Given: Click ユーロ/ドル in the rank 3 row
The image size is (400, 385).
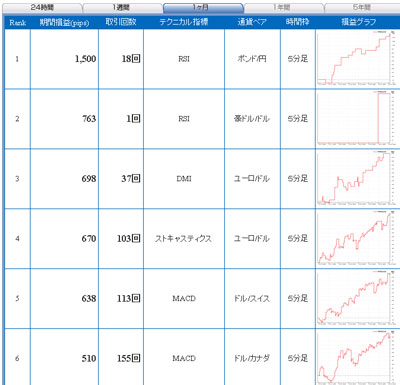Looking at the screenshot, I should (252, 179).
